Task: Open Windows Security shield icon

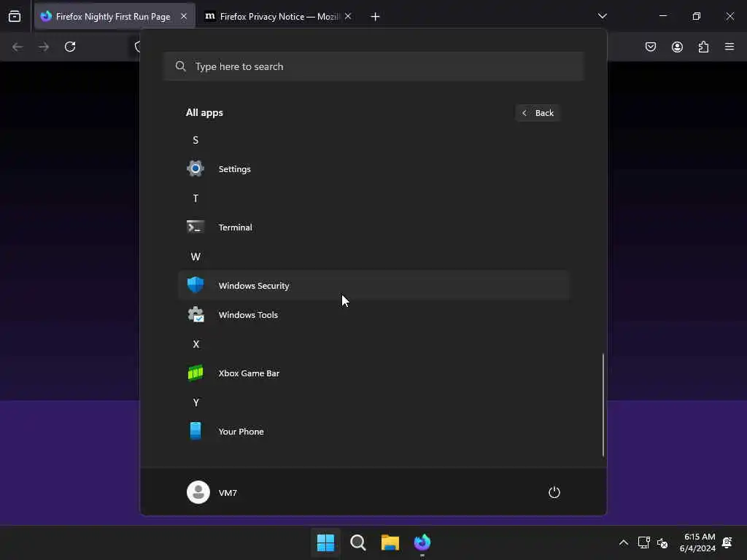Action: (x=196, y=285)
